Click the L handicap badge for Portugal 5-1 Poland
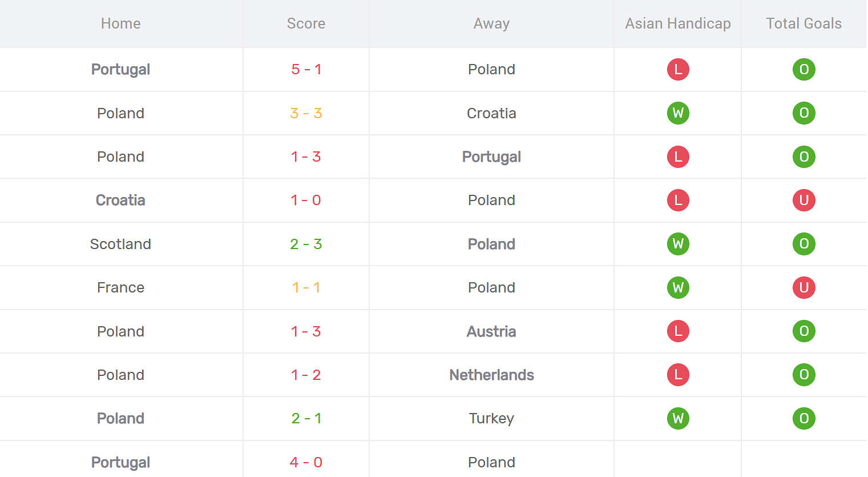The width and height of the screenshot is (868, 477). (x=678, y=69)
